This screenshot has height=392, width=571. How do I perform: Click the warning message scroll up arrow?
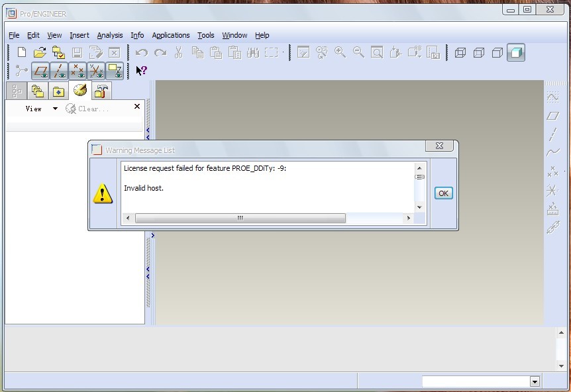coord(419,168)
